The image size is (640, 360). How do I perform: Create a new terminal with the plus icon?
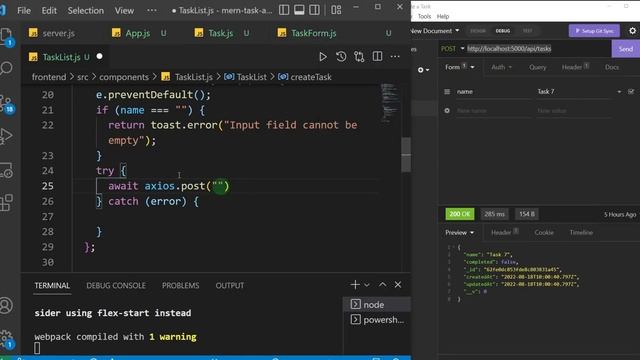tap(355, 284)
